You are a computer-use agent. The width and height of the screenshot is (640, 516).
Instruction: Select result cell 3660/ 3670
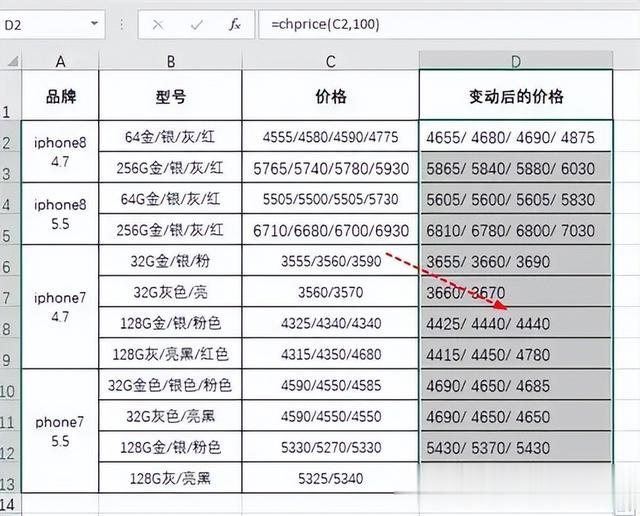tap(516, 291)
